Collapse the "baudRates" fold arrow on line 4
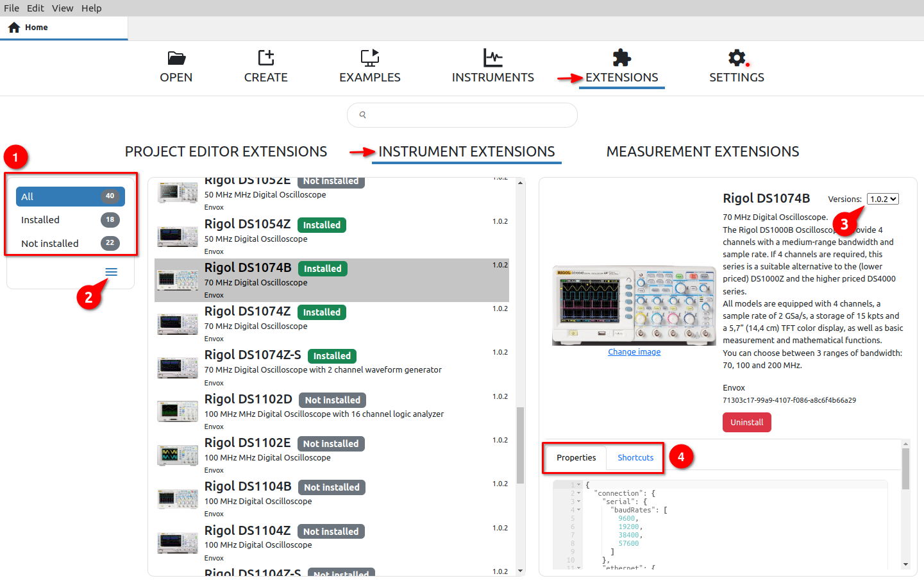The width and height of the screenshot is (924, 583). 579,510
